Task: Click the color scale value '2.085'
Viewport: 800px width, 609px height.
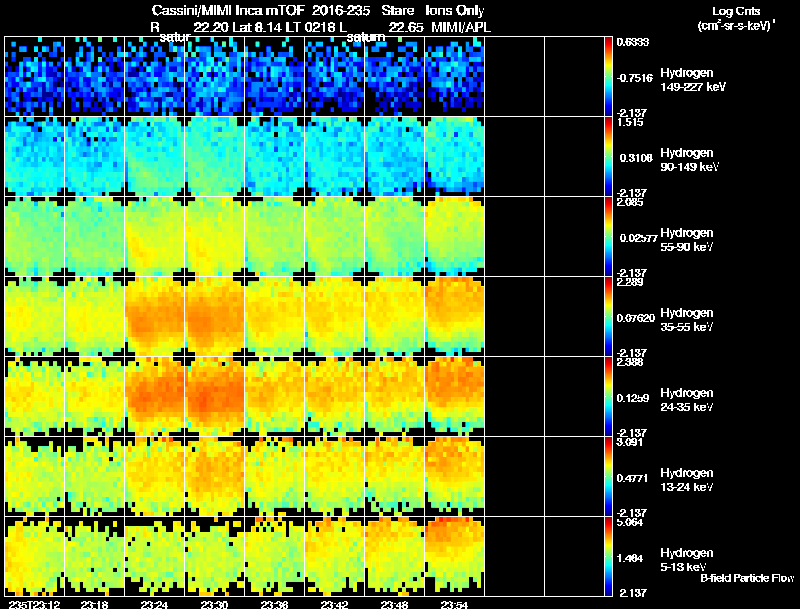Action: (x=630, y=202)
